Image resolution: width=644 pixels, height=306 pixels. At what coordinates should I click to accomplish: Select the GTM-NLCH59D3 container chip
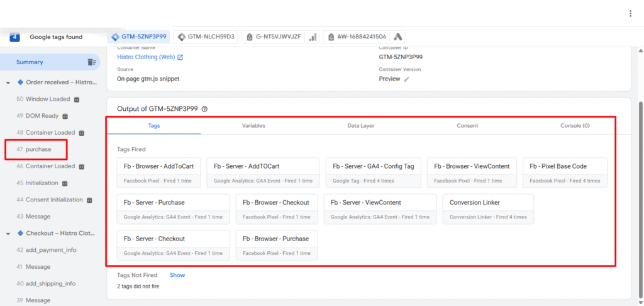(x=206, y=37)
